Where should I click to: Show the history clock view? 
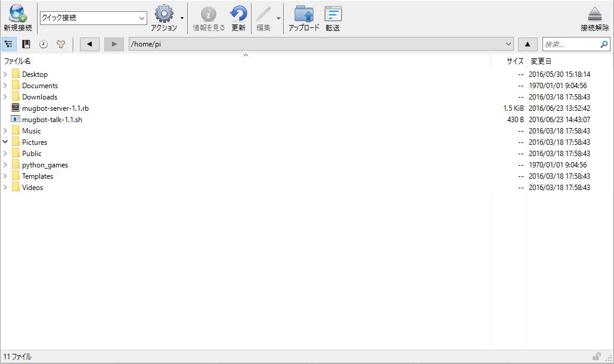(x=44, y=44)
